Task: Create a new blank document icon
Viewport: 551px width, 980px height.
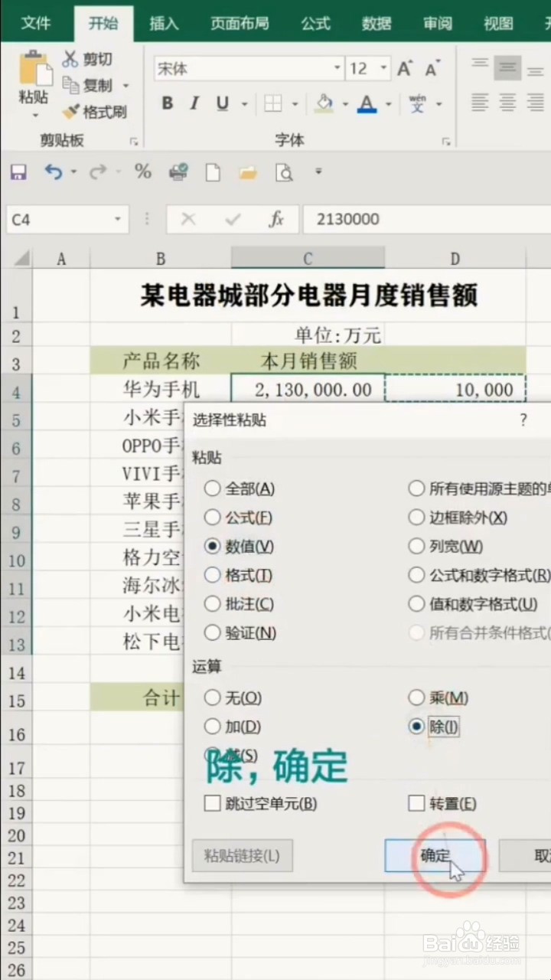Action: click(213, 172)
